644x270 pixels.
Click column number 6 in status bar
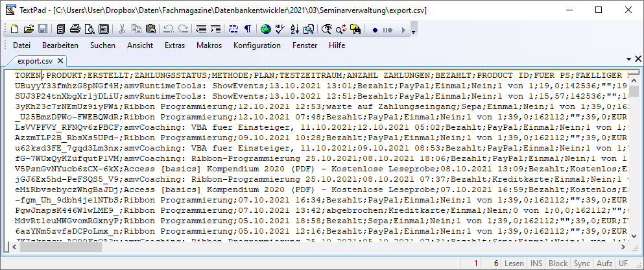[496, 264]
